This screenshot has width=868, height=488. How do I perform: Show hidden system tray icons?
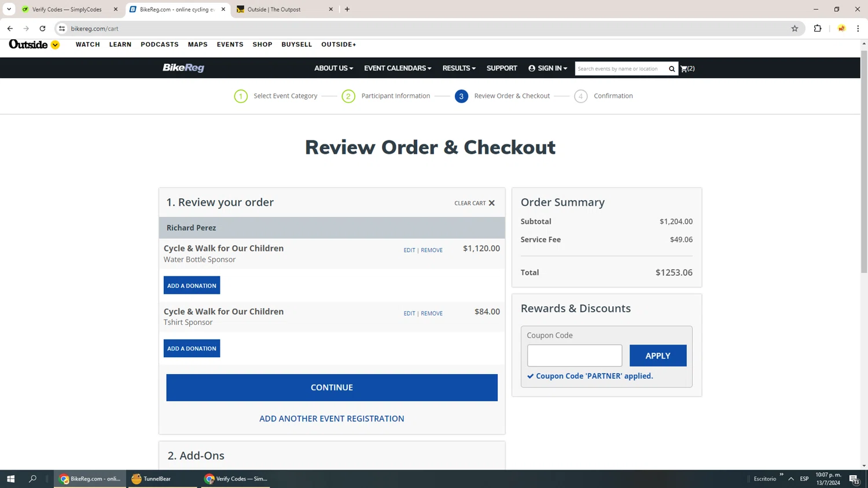tap(791, 479)
